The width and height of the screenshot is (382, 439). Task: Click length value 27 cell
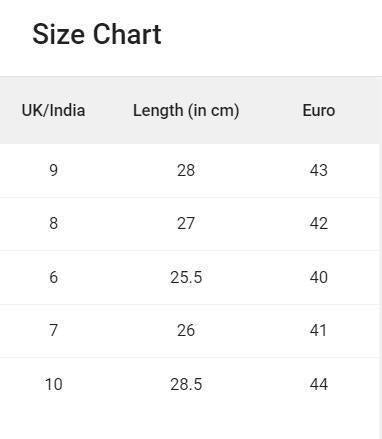[186, 224]
